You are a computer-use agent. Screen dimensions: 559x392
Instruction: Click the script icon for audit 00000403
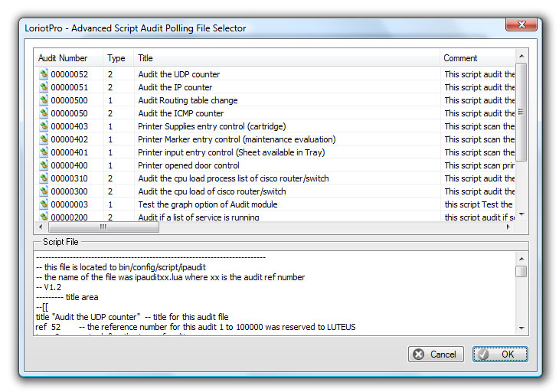pyautogui.click(x=44, y=126)
